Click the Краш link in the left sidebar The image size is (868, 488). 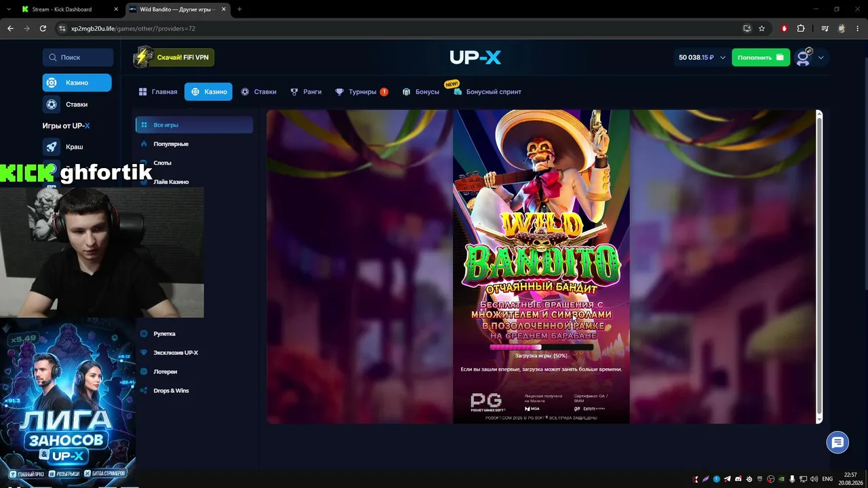[x=74, y=146]
